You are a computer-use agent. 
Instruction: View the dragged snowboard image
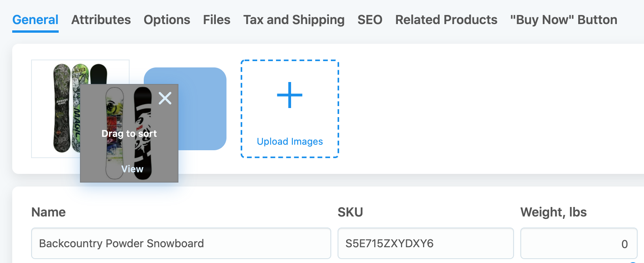tap(132, 169)
